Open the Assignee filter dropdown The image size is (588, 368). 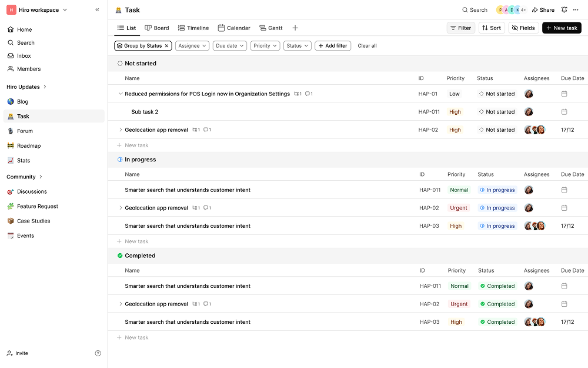[192, 46]
